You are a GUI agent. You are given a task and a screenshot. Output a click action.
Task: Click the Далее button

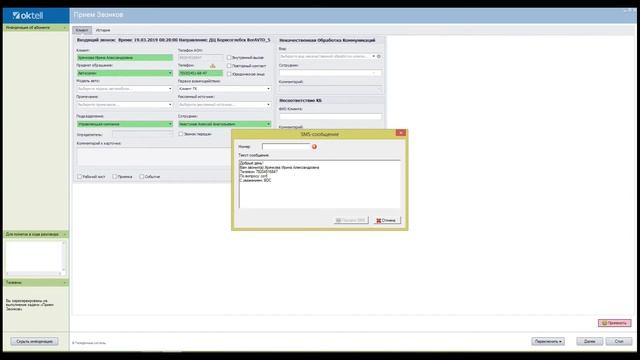(x=589, y=341)
